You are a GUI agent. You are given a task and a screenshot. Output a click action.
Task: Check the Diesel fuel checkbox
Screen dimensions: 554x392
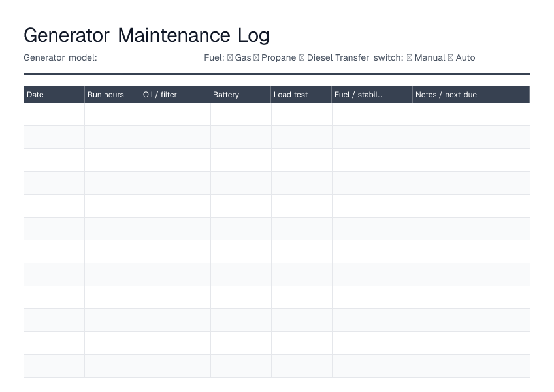[x=302, y=57]
